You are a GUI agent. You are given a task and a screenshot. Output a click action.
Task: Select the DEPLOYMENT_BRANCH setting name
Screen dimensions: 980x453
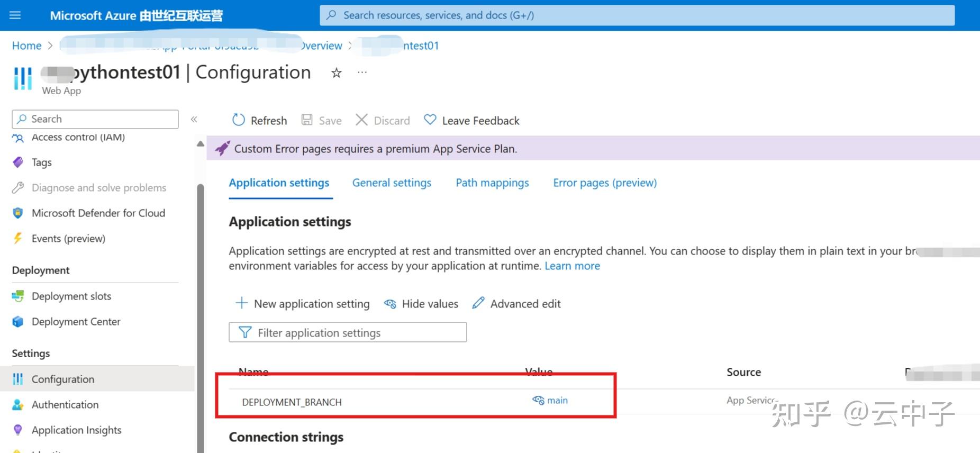pos(292,402)
